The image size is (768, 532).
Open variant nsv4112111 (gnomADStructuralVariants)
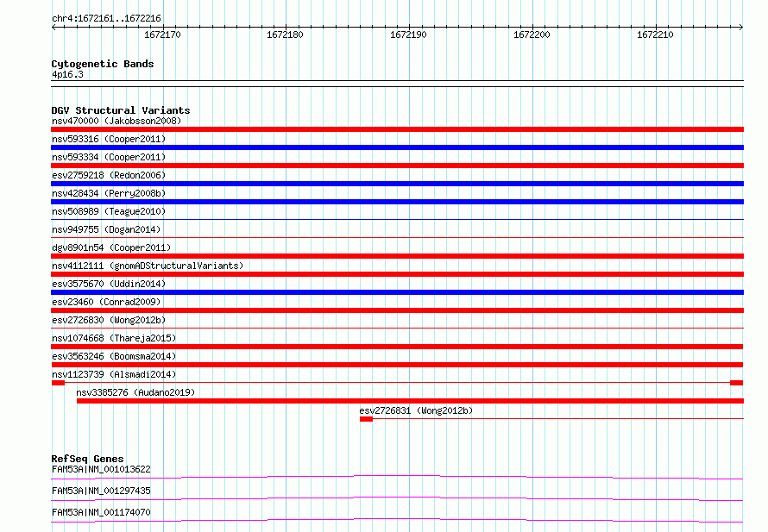(148, 266)
